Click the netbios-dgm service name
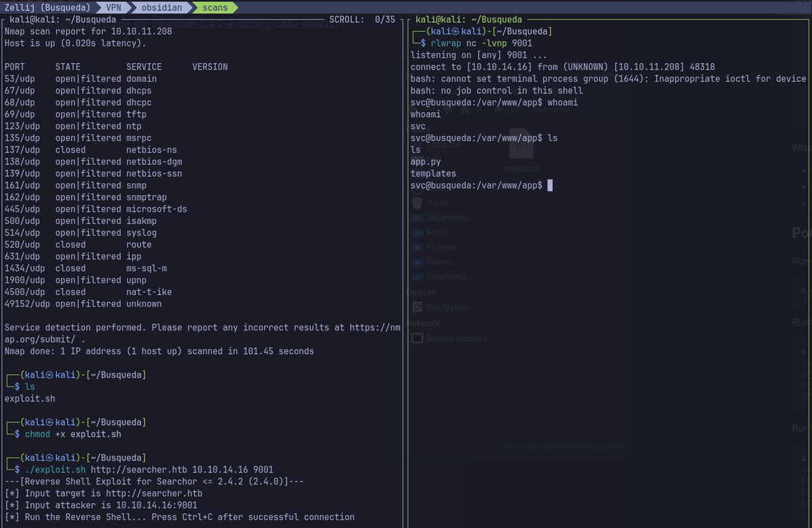 pyautogui.click(x=154, y=162)
